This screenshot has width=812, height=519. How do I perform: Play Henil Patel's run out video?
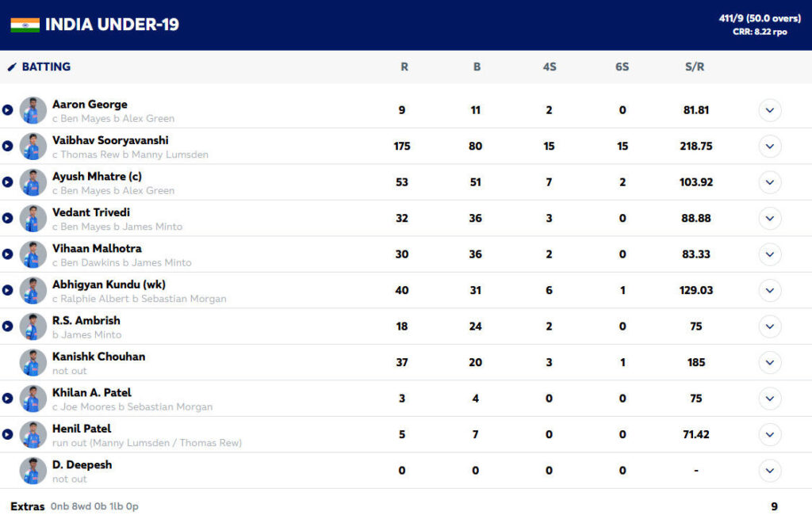click(x=7, y=435)
